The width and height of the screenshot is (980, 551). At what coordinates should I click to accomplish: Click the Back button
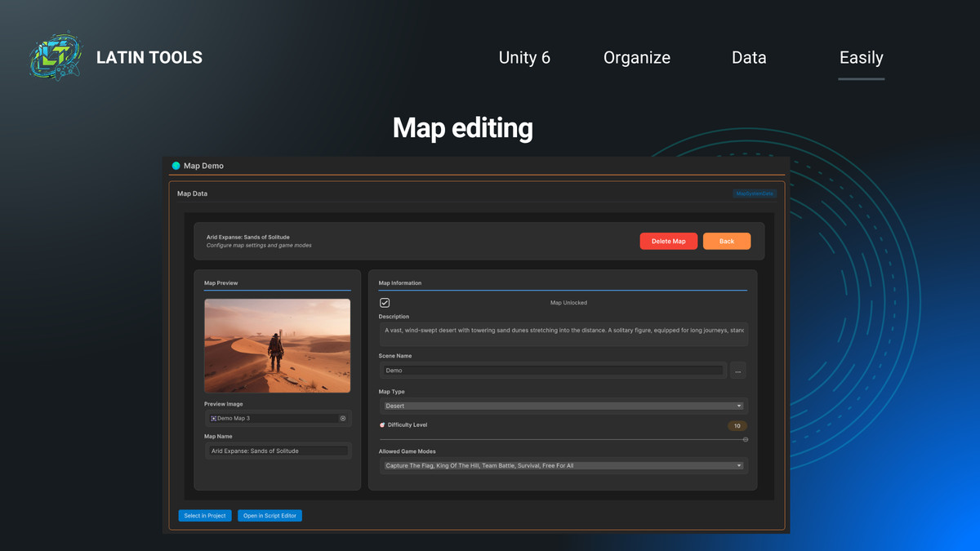click(x=726, y=241)
